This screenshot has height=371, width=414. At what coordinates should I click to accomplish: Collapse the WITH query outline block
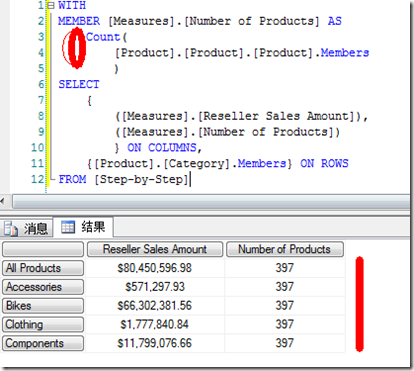click(51, 5)
